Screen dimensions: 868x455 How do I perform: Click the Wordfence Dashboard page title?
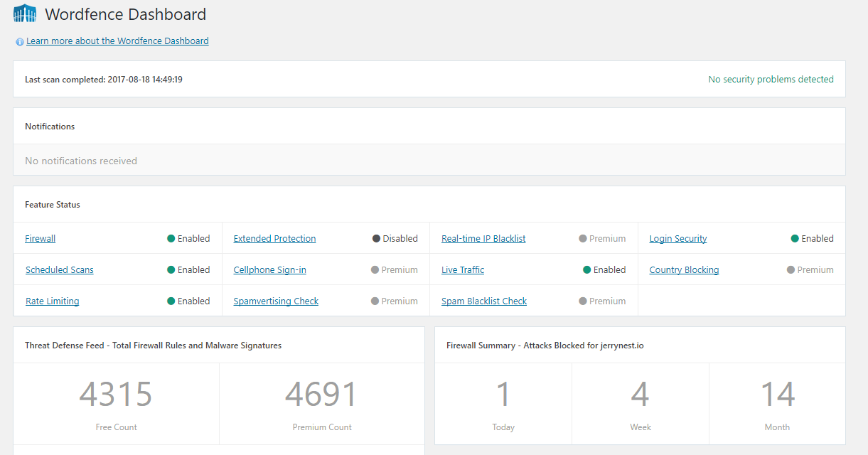pos(125,14)
